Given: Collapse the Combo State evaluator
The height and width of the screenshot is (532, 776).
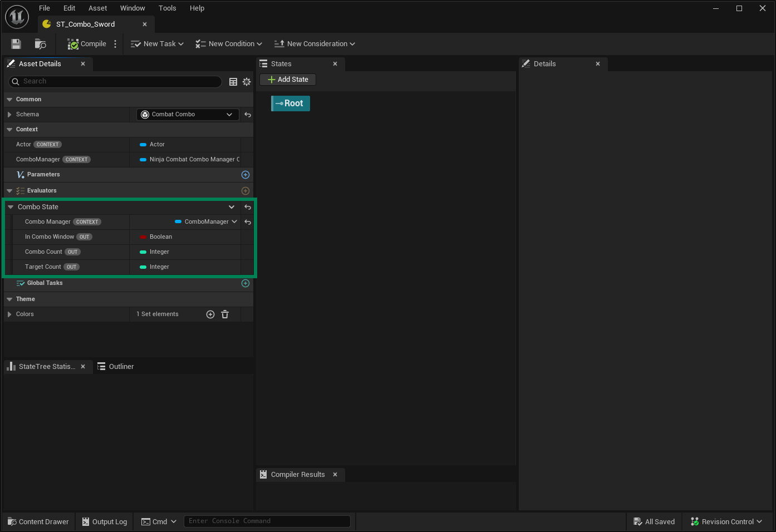Looking at the screenshot, I should pyautogui.click(x=11, y=207).
